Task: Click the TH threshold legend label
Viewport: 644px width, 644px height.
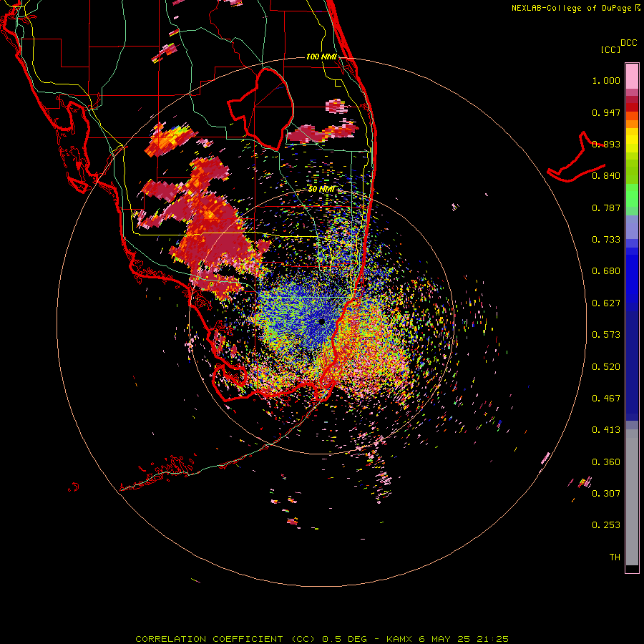Action: click(615, 557)
